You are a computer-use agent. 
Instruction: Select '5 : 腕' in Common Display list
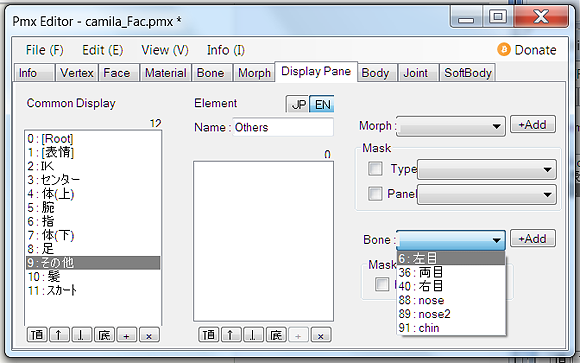pyautogui.click(x=93, y=207)
